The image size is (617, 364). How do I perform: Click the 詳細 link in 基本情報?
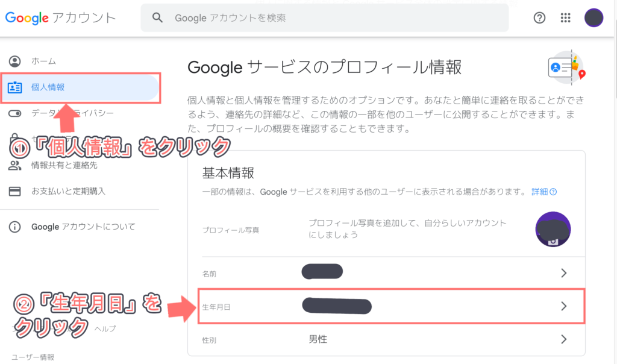coord(539,192)
